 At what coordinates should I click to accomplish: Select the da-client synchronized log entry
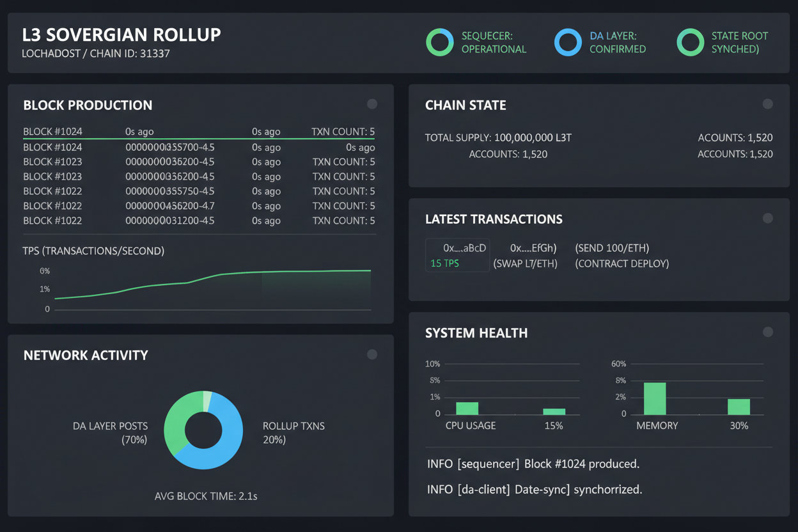[534, 489]
